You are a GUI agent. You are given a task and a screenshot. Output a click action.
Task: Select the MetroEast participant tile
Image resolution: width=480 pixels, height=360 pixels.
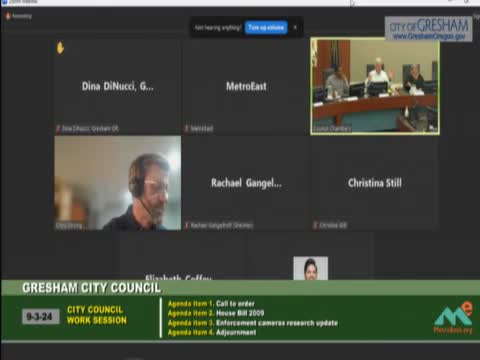pos(246,86)
